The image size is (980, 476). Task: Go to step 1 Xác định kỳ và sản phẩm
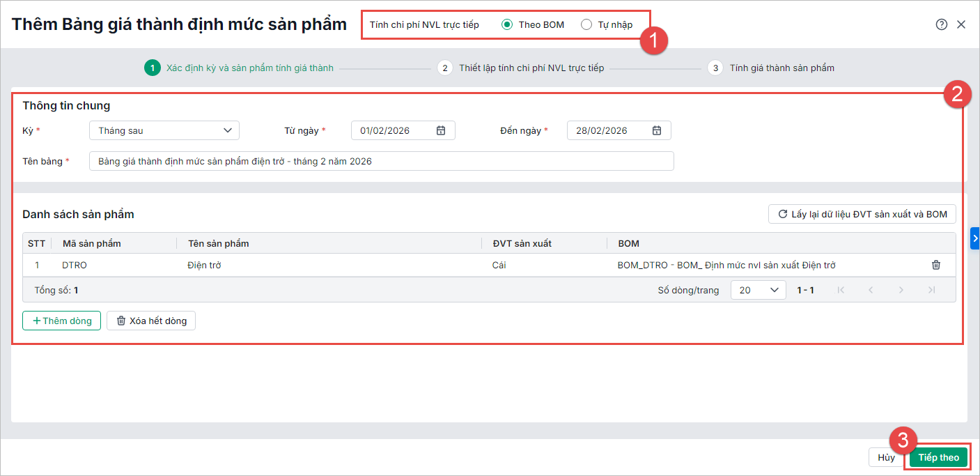pos(239,68)
